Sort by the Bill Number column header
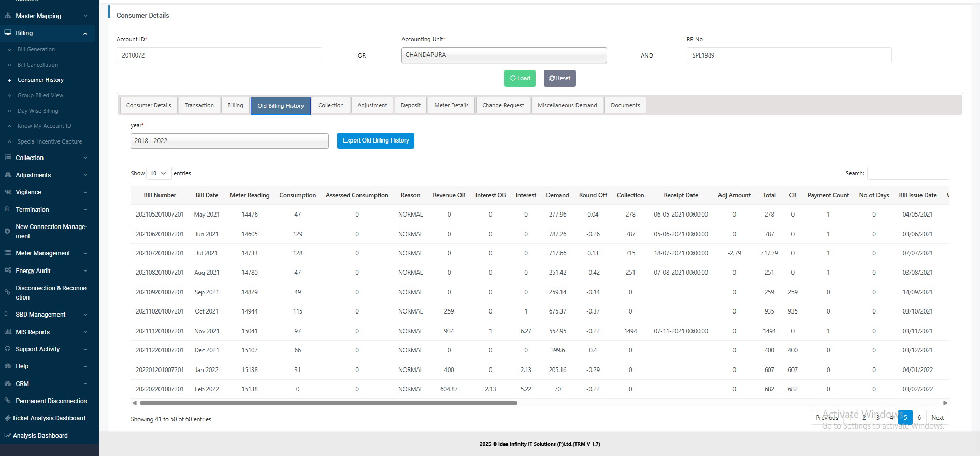 [160, 195]
